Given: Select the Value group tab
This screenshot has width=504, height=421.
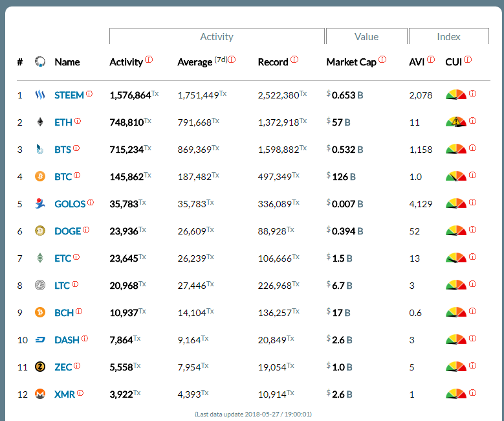Looking at the screenshot, I should tap(367, 36).
